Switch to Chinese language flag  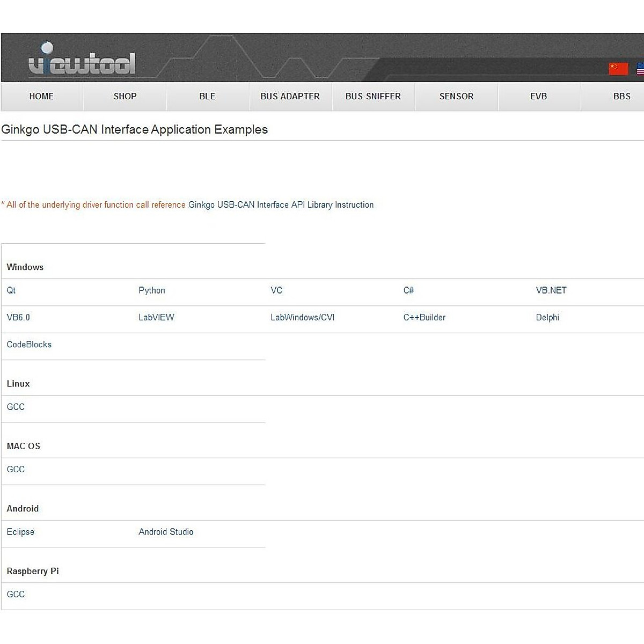point(618,68)
